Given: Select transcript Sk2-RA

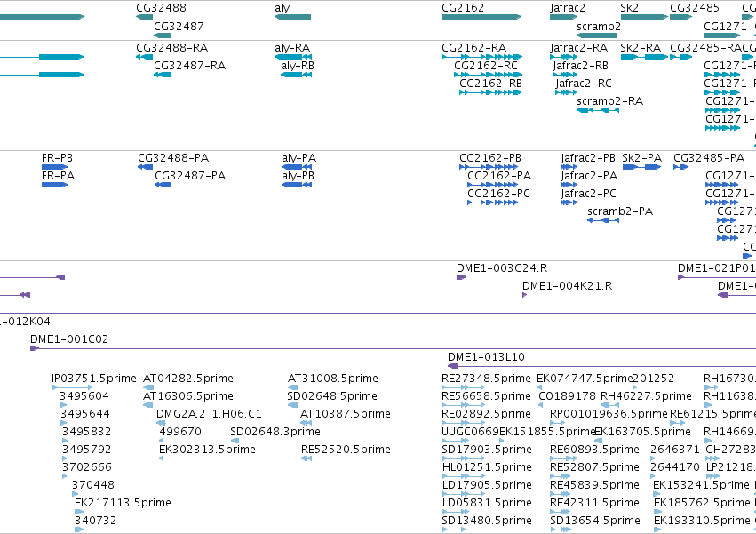Looking at the screenshot, I should 641,48.
